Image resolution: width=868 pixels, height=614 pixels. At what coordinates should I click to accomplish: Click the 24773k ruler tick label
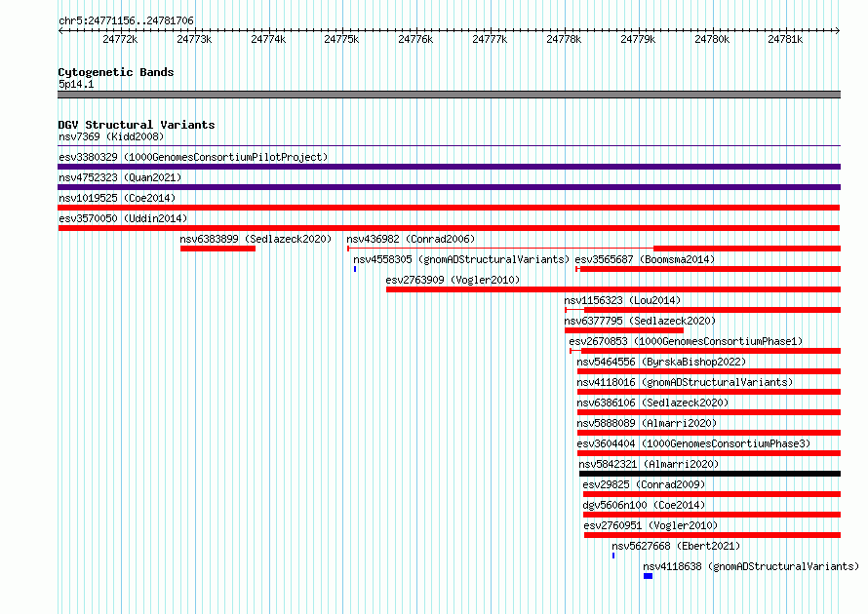coord(194,39)
